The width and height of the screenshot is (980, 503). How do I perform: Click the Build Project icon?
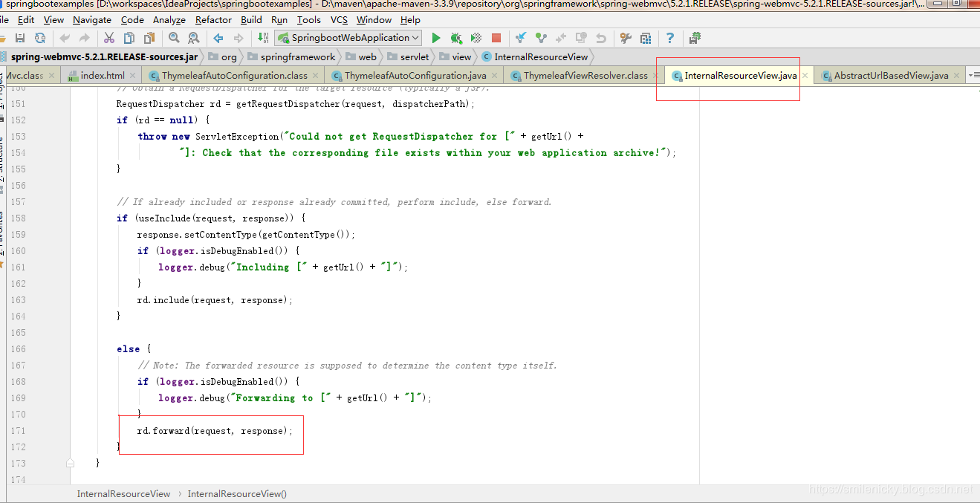(263, 38)
